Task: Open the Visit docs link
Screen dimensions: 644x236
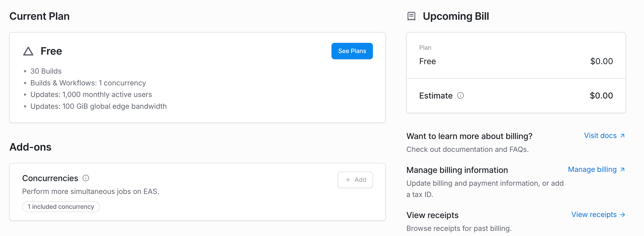Action: tap(599, 135)
